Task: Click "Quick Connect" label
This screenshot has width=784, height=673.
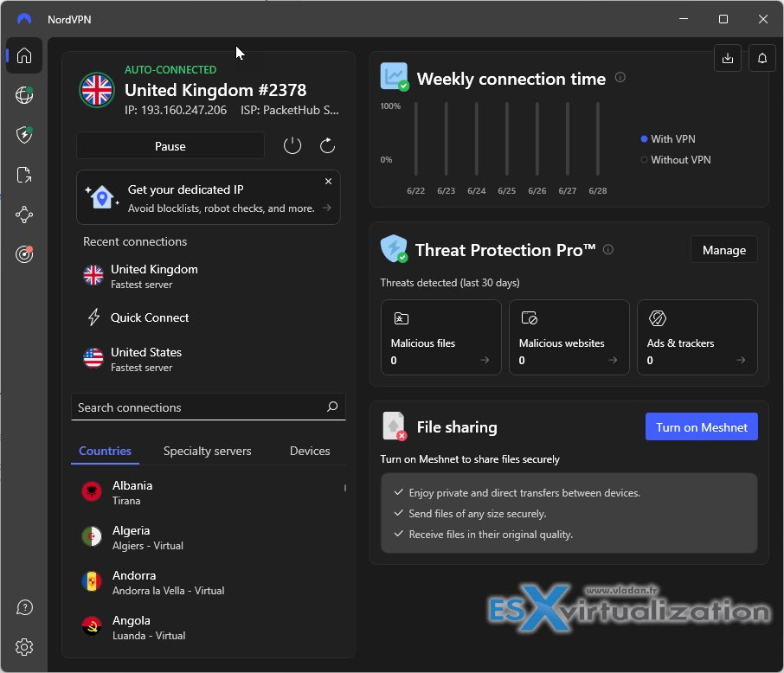Action: click(x=150, y=317)
